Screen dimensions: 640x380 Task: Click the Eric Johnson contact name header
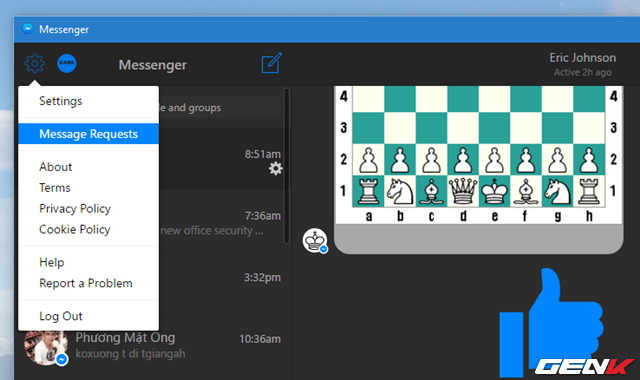582,58
